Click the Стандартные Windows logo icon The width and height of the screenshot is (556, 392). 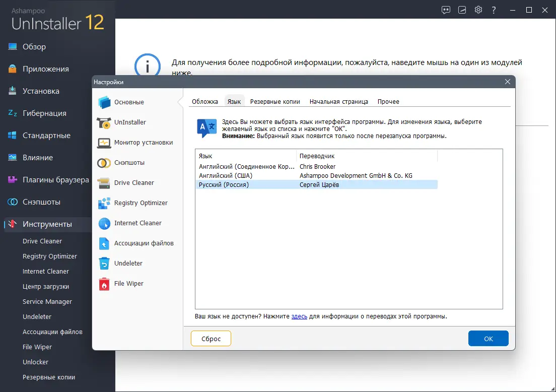pyautogui.click(x=13, y=135)
